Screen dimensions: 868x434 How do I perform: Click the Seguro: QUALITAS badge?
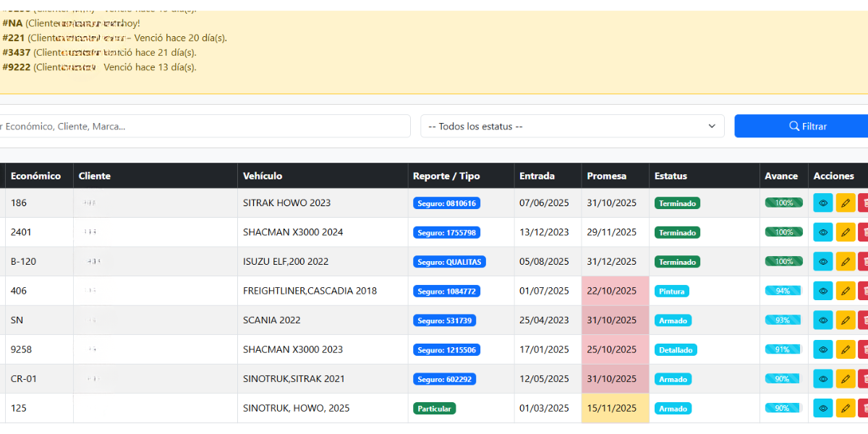click(x=448, y=261)
